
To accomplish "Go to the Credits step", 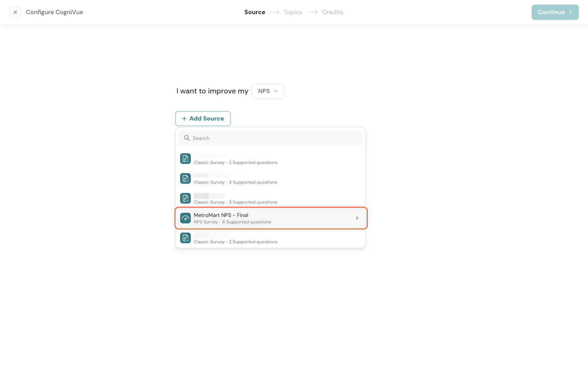I will click(x=332, y=12).
